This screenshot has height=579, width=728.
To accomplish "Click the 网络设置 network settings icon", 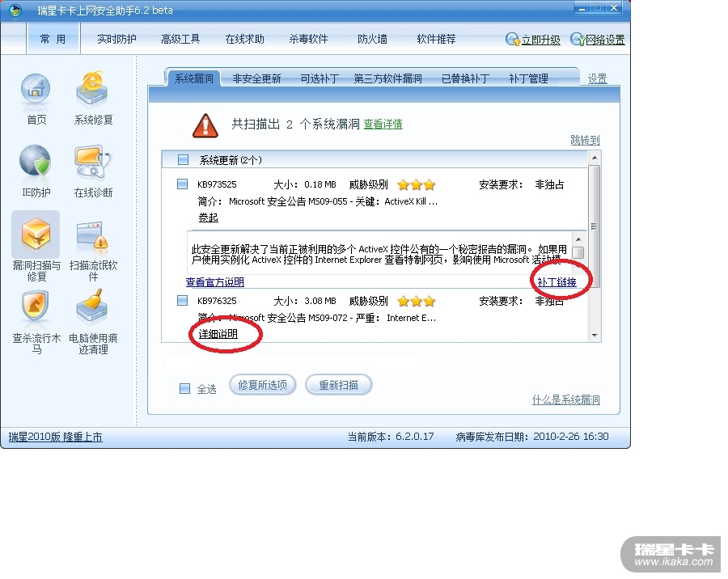I will (x=578, y=40).
